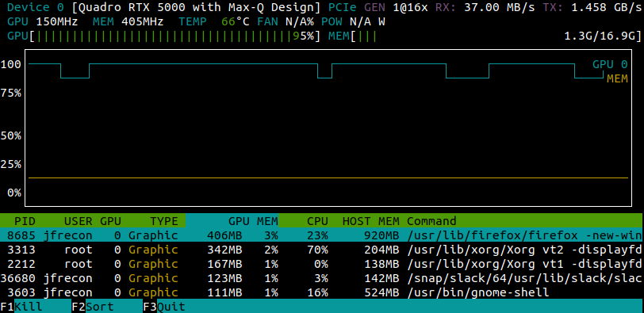Click the PID column header
644x313 pixels.
[x=25, y=221]
